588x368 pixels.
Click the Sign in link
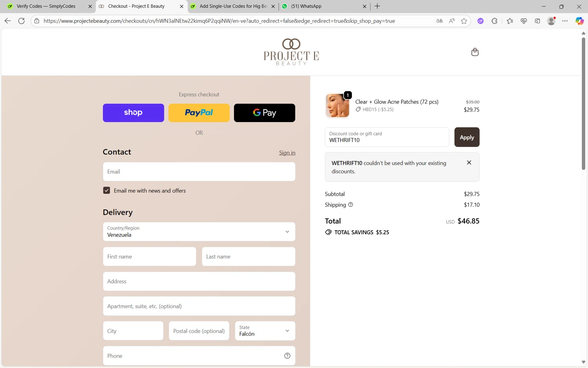tap(287, 153)
